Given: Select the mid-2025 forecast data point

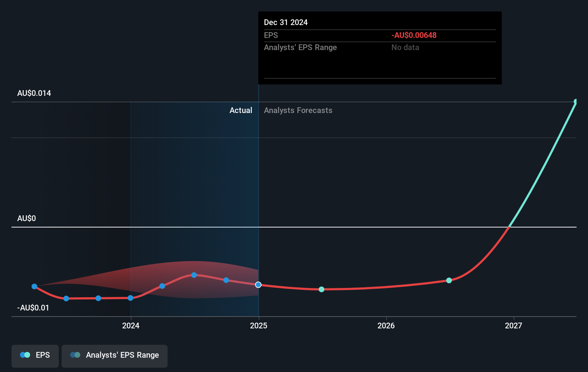Looking at the screenshot, I should [x=322, y=289].
